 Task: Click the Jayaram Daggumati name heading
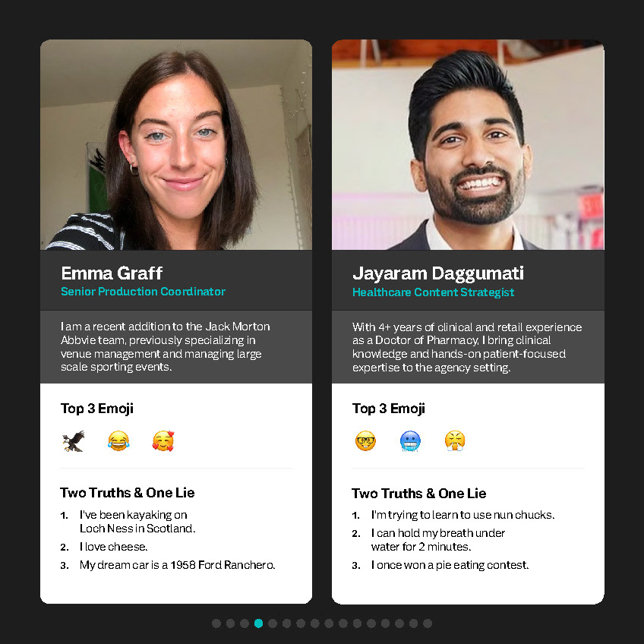click(x=438, y=273)
